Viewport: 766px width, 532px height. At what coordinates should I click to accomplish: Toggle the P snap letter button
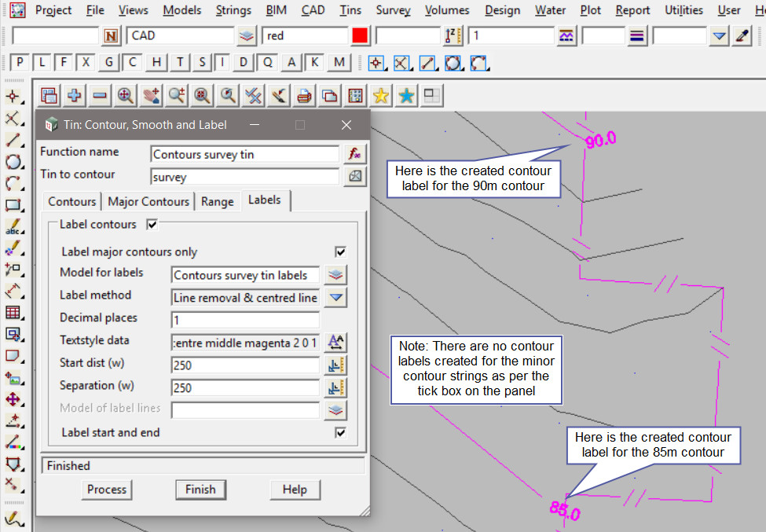[20, 62]
